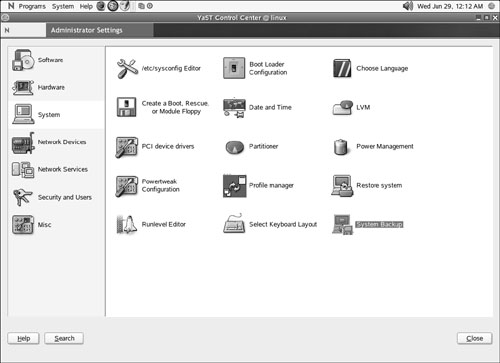Viewport: 500px width, 363px height.
Task: Open the /etc/sysconfig Editor wrench icon
Action: point(127,68)
